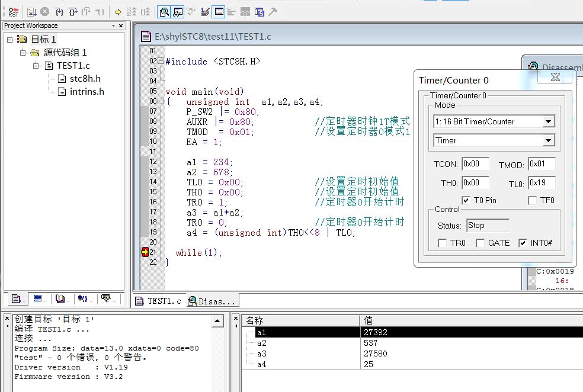Image resolution: width=583 pixels, height=392 pixels.
Task: Open the Toolbox hammer icon
Action: click(273, 12)
